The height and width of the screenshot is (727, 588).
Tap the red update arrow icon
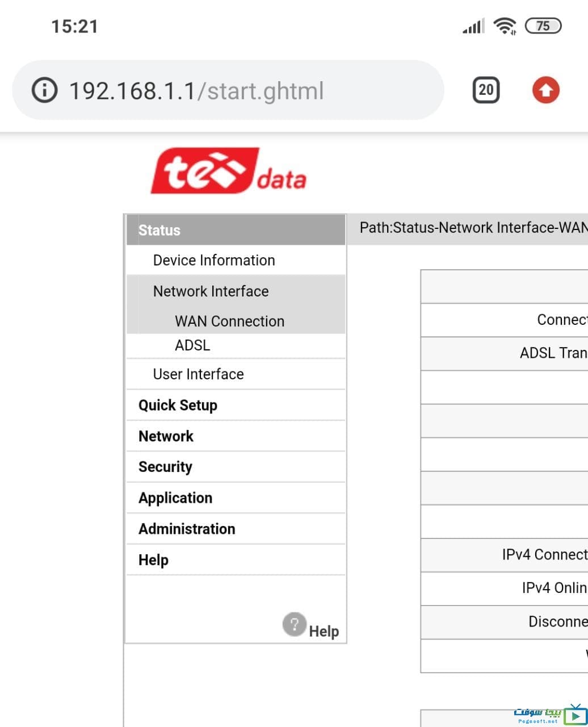coord(546,90)
